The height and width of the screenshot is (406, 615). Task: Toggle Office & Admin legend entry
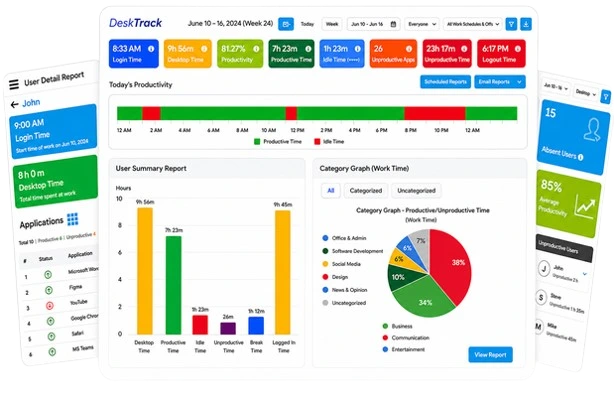point(344,238)
